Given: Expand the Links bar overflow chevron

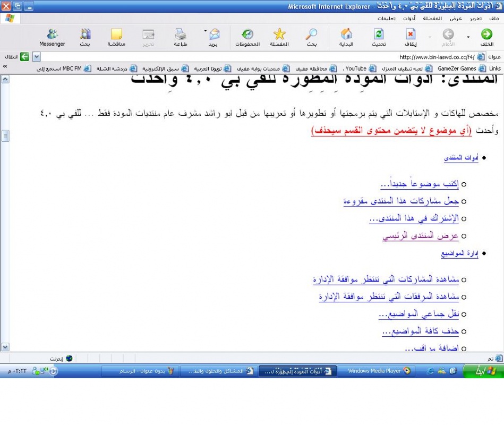Looking at the screenshot, I should tap(5, 67).
